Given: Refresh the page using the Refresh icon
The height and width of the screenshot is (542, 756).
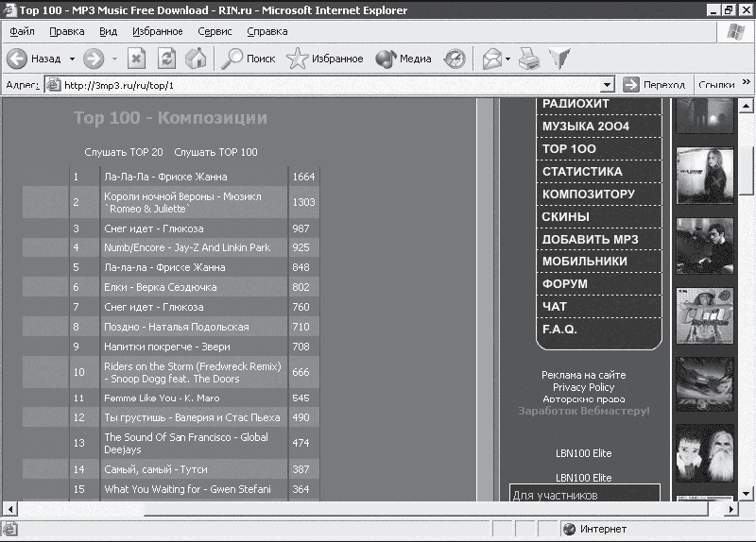Looking at the screenshot, I should pyautogui.click(x=167, y=59).
